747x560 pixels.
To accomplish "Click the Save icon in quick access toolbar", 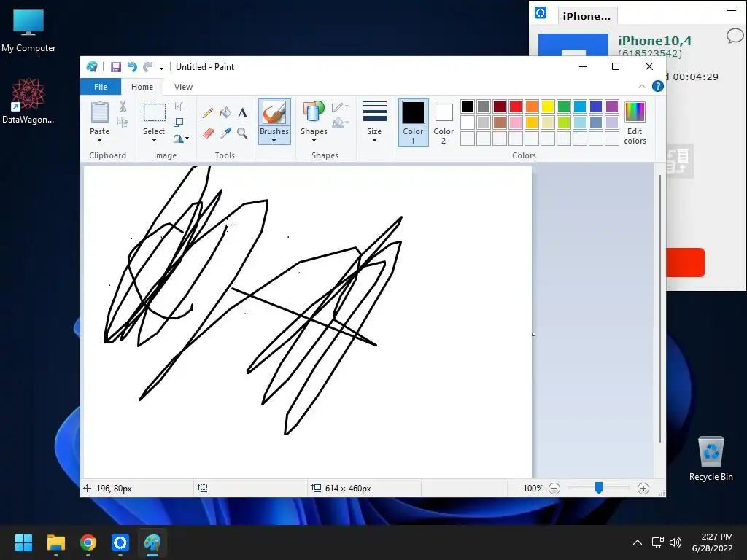I will pos(116,67).
